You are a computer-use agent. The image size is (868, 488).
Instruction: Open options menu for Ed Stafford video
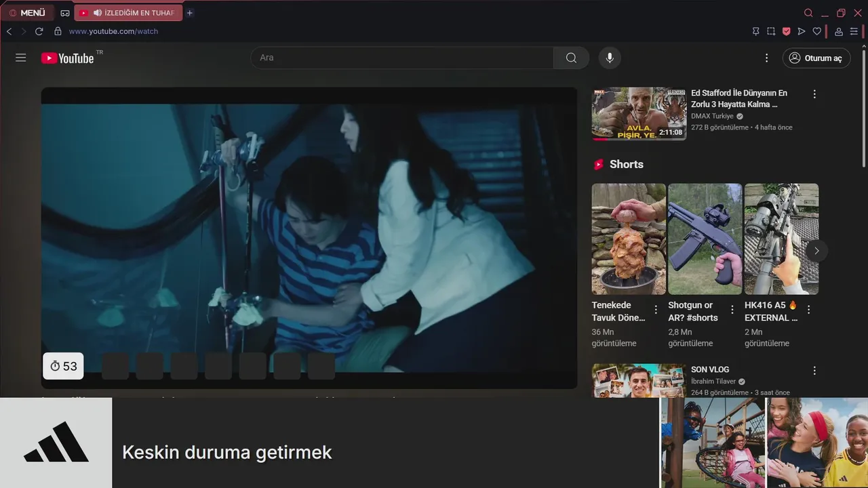[x=814, y=94]
